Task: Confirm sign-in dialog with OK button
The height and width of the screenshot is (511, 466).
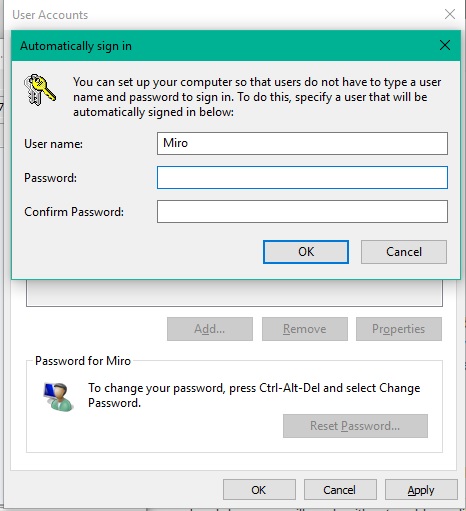Action: (306, 252)
